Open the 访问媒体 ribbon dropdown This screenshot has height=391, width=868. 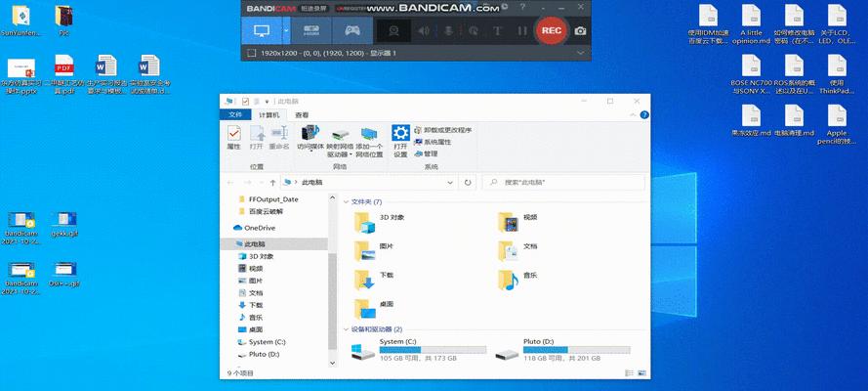click(x=310, y=139)
